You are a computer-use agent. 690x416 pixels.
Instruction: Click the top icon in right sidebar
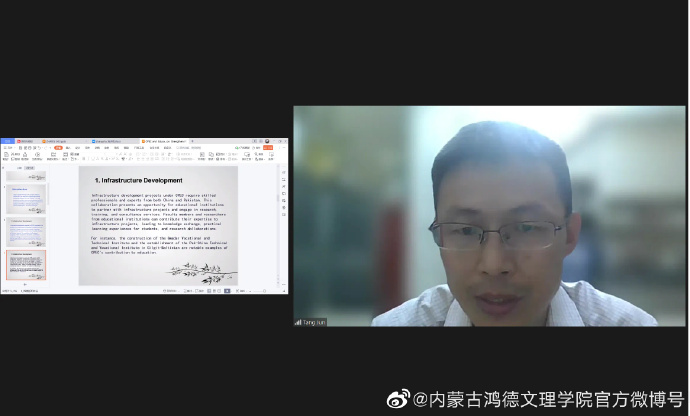(x=283, y=172)
